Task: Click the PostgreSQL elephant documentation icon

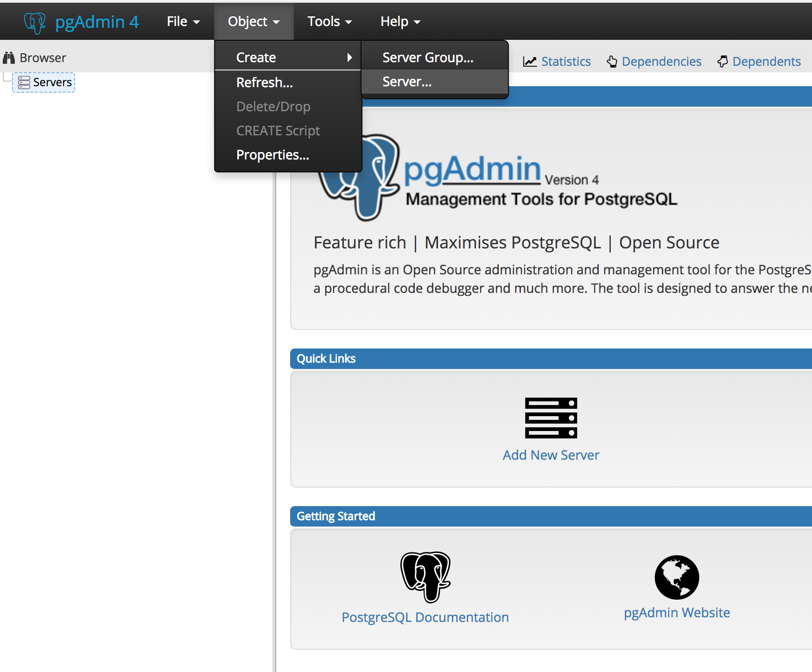Action: [x=425, y=577]
